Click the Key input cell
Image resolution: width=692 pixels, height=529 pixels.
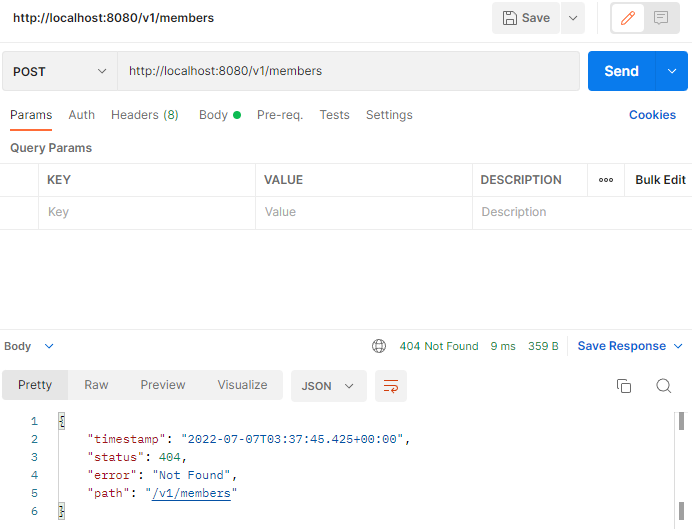[147, 212]
